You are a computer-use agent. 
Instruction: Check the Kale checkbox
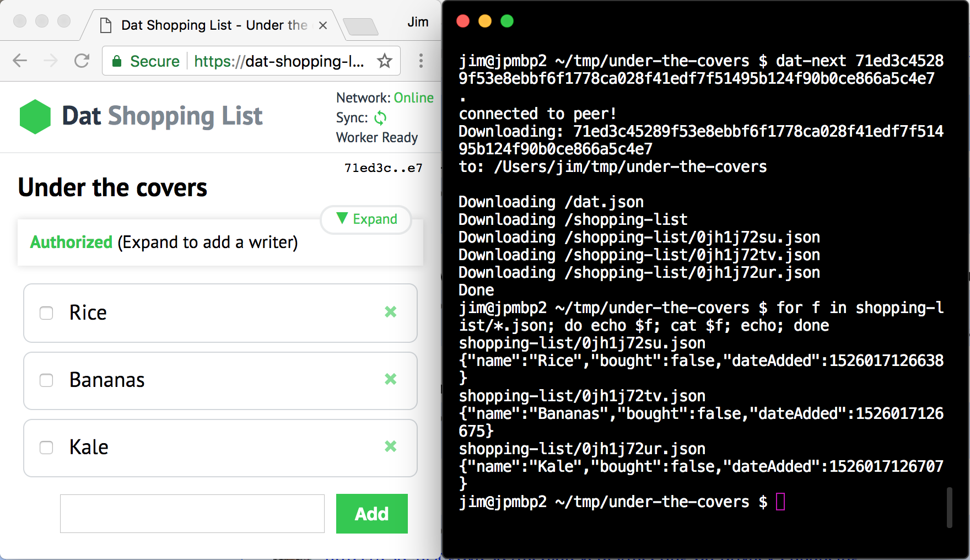pyautogui.click(x=46, y=448)
